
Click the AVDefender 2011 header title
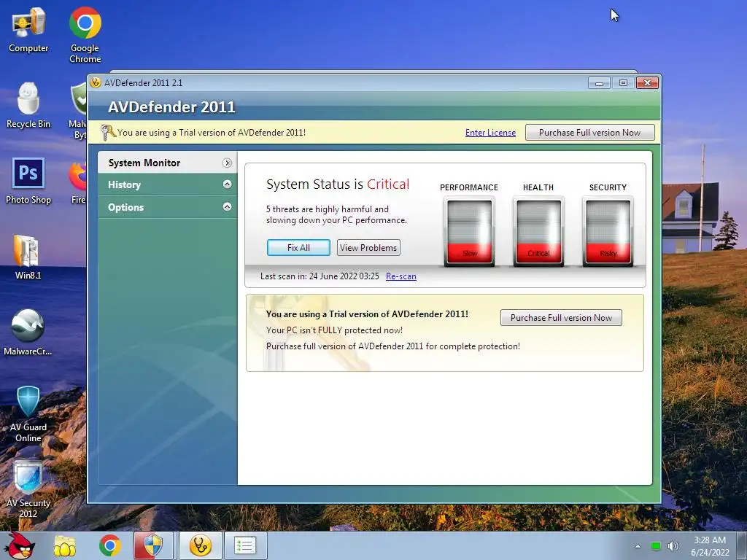pyautogui.click(x=171, y=106)
